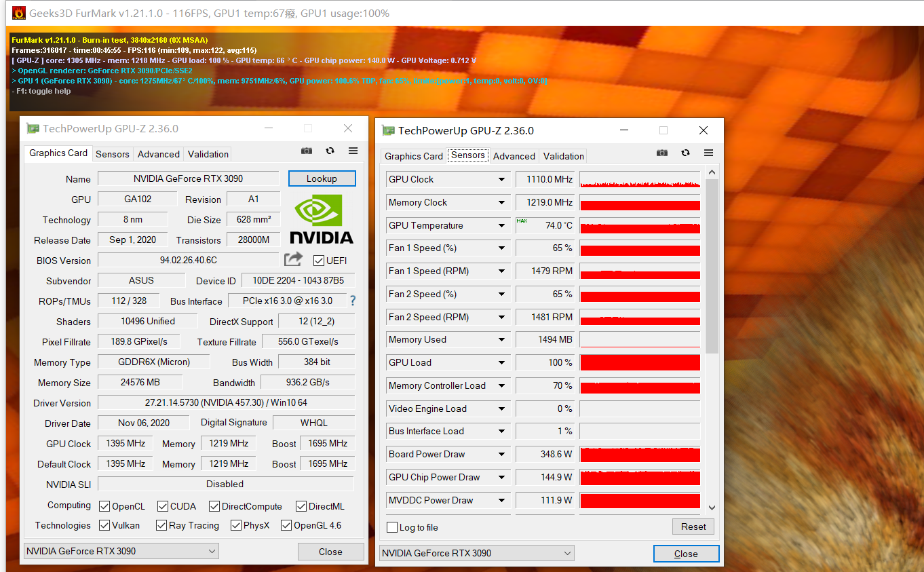Switch to Advanced tab in left GPU-Z window
The image size is (924, 572).
(159, 154)
